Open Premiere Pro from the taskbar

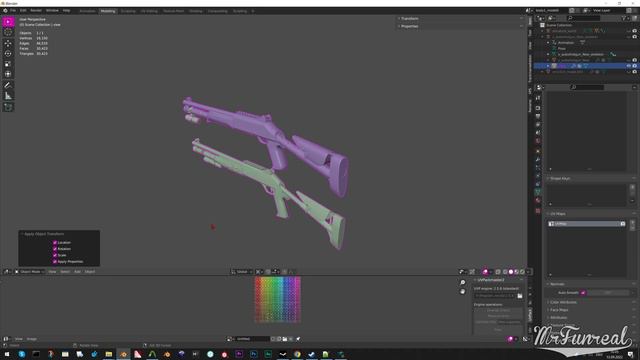pyautogui.click(x=239, y=354)
